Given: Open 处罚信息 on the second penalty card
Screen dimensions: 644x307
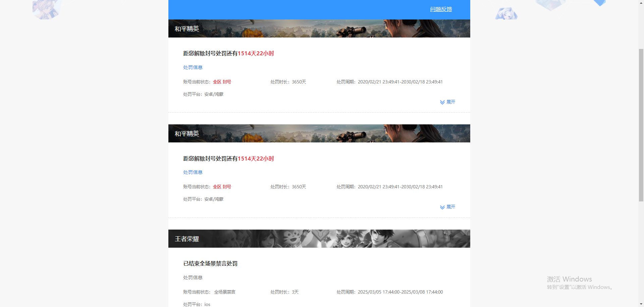Looking at the screenshot, I should coord(193,172).
